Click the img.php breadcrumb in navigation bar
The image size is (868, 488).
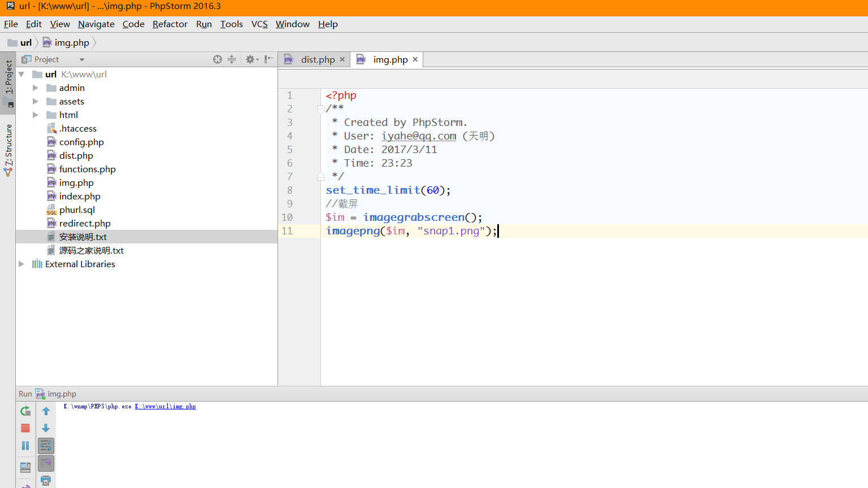tap(66, 42)
